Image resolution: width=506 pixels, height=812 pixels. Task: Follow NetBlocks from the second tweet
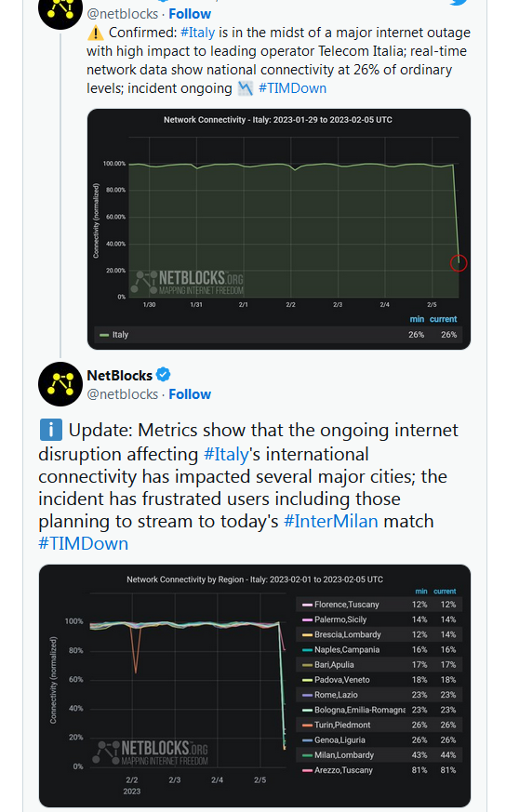190,394
